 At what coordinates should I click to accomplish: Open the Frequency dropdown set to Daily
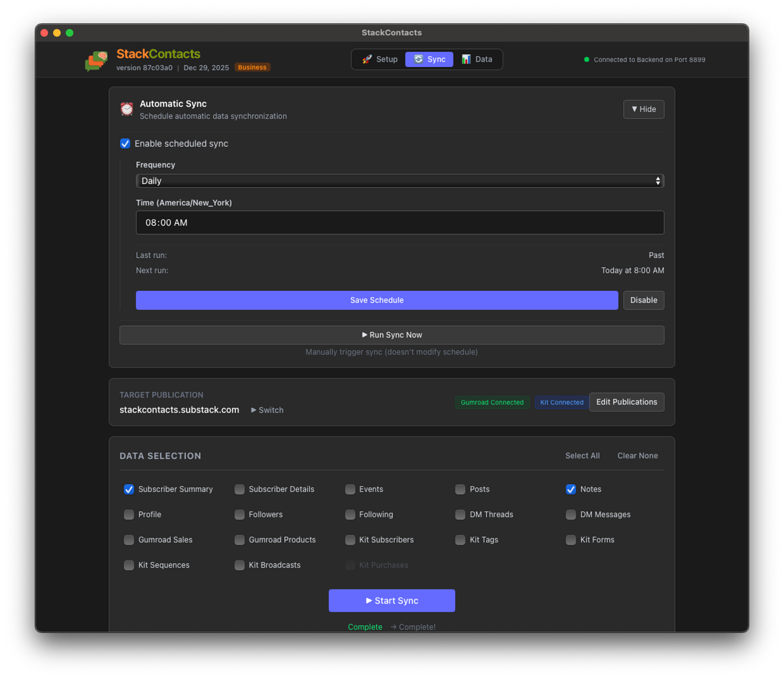400,181
